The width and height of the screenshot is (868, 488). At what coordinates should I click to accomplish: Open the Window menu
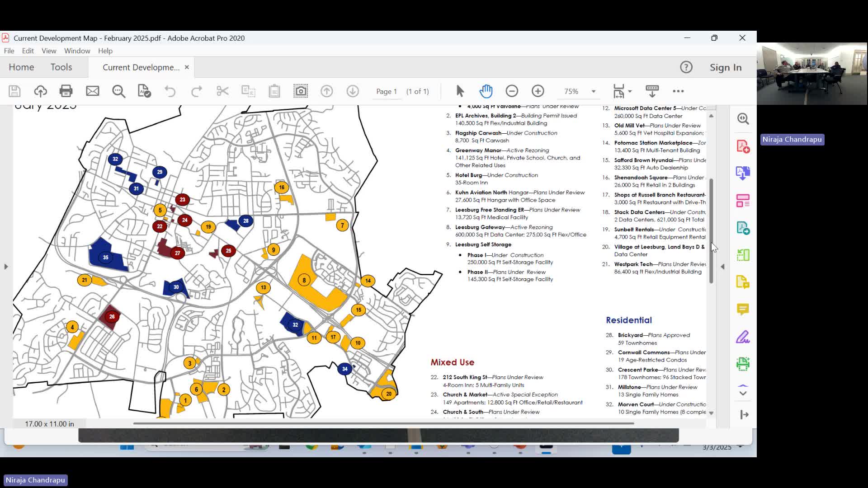77,51
